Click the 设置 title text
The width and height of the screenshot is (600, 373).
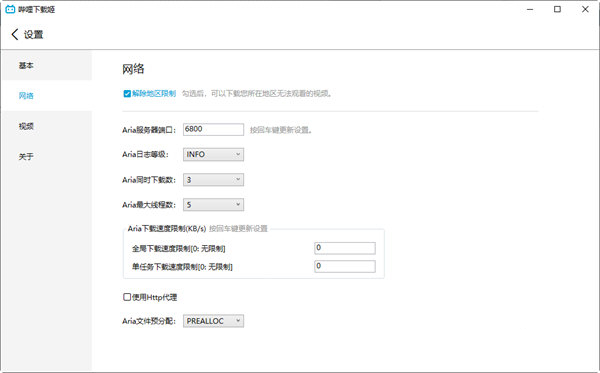click(x=34, y=34)
